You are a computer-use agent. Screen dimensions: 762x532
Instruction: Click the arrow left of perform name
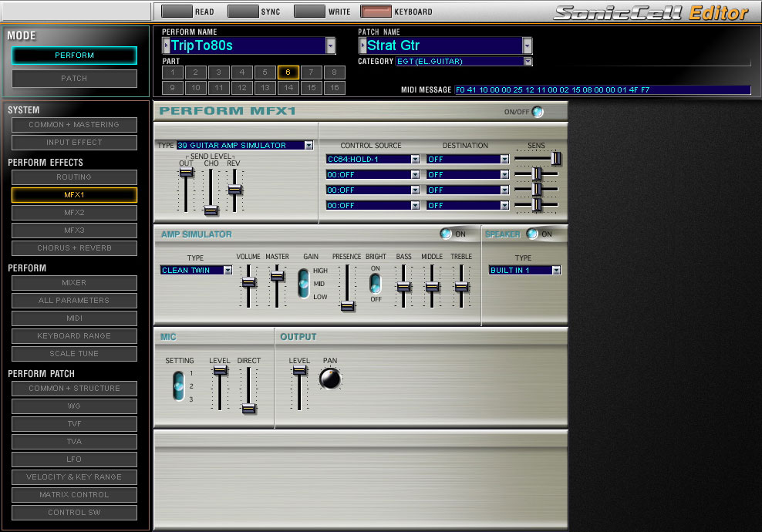tap(166, 45)
